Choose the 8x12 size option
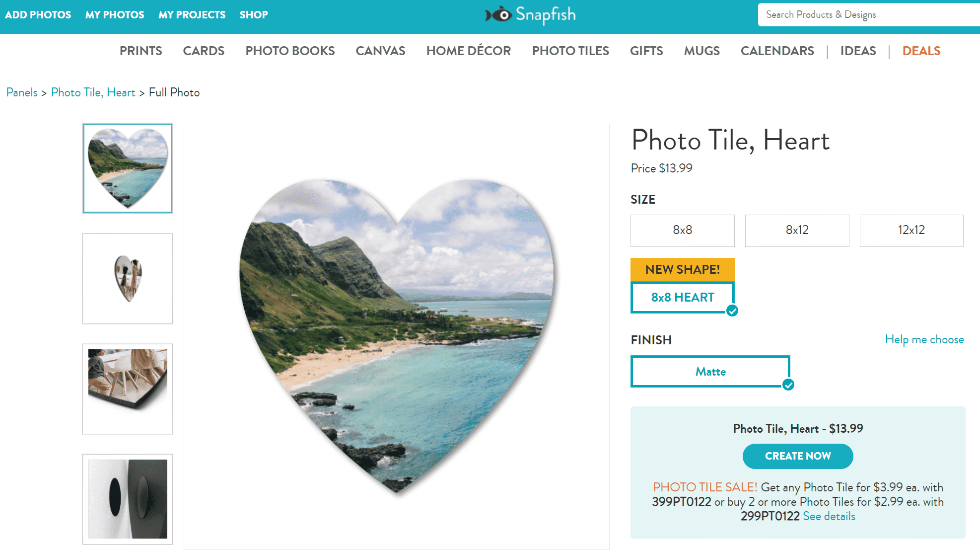 (x=797, y=231)
